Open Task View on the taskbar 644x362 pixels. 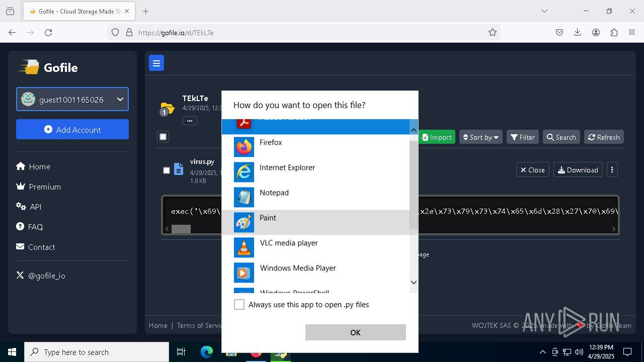181,352
